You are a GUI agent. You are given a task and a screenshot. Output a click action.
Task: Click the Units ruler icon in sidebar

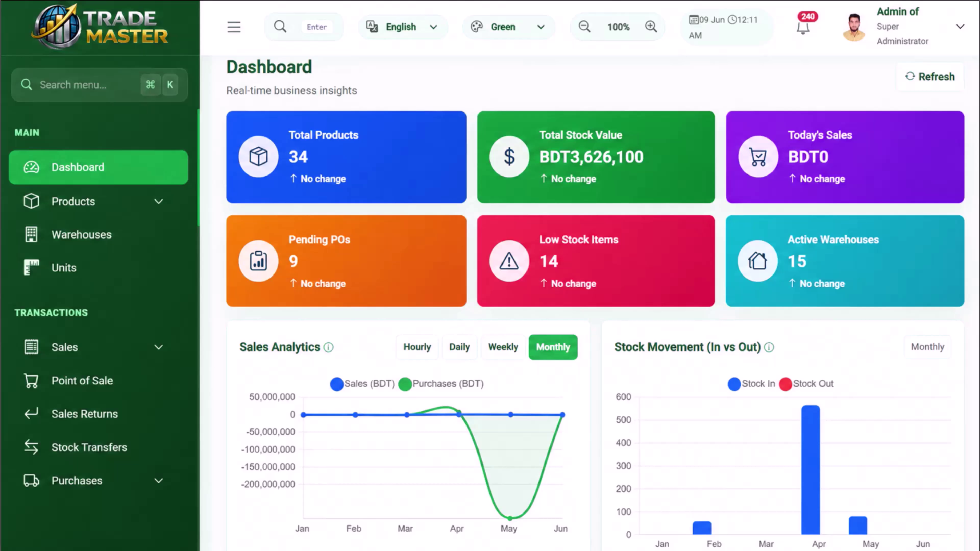coord(31,268)
